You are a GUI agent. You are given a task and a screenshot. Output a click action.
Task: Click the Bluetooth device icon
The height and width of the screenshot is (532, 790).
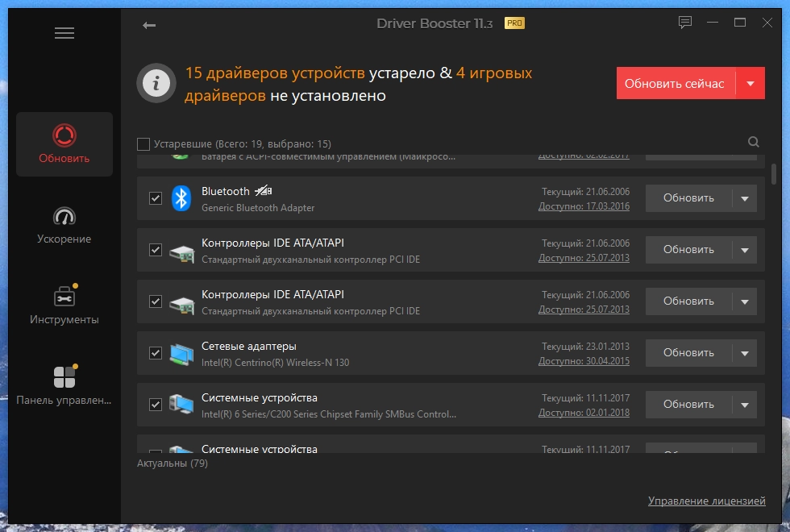pos(181,198)
